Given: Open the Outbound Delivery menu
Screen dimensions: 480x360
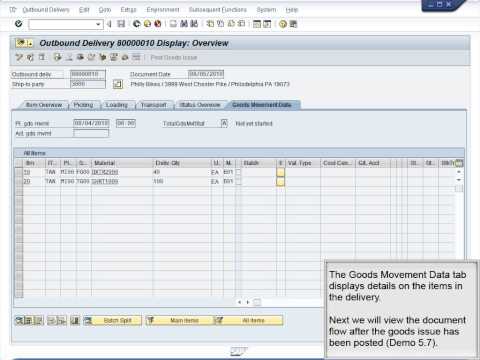Looking at the screenshot, I should [x=46, y=10].
